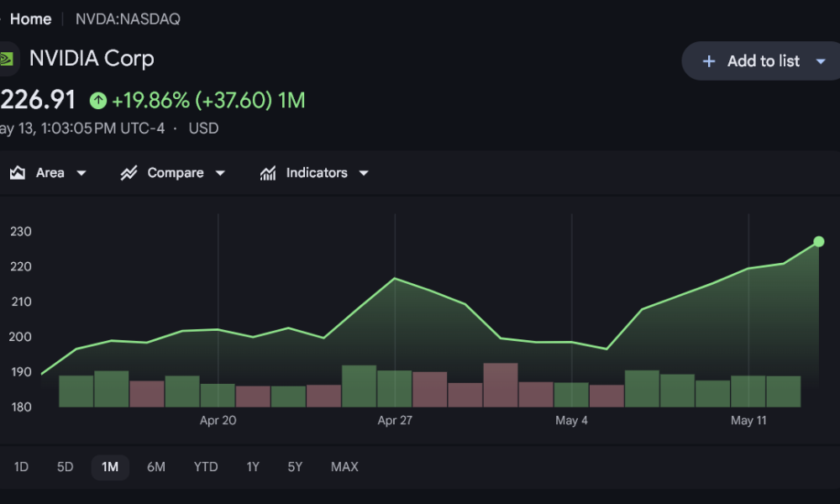Click the latest price dot on the chart
The width and height of the screenshot is (840, 504).
tap(818, 242)
